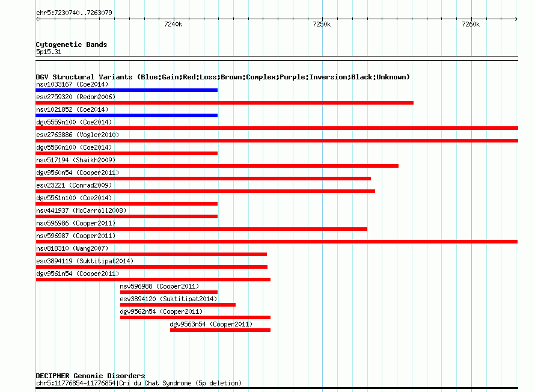Click the nsv1021852 (Coe2014) label
The height and width of the screenshot is (392, 535).
click(x=72, y=109)
